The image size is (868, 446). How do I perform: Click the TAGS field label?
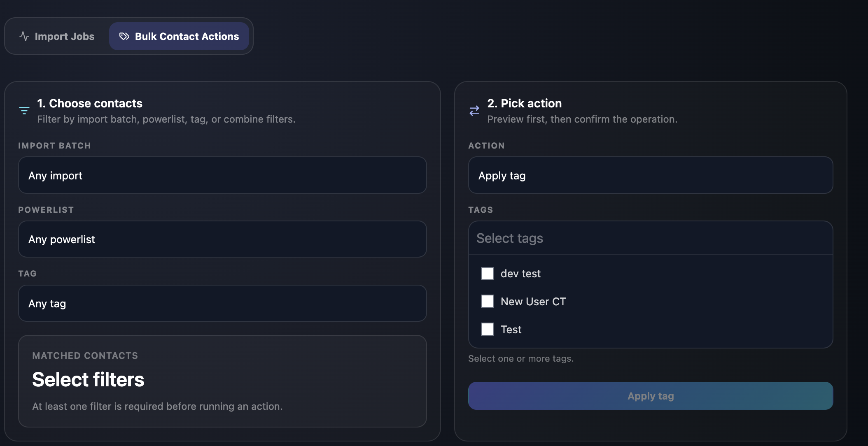[x=481, y=210]
